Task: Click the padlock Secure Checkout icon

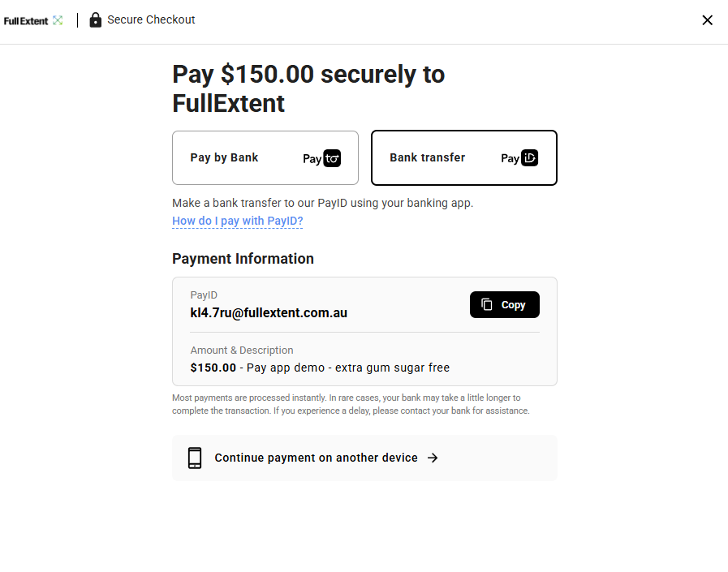Action: tap(95, 20)
